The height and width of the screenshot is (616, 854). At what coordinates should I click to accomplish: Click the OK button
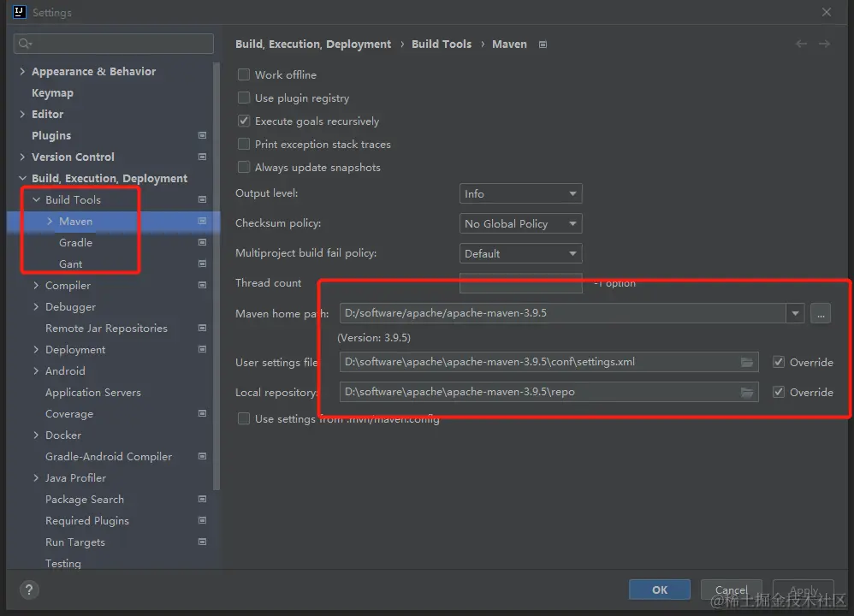(659, 589)
